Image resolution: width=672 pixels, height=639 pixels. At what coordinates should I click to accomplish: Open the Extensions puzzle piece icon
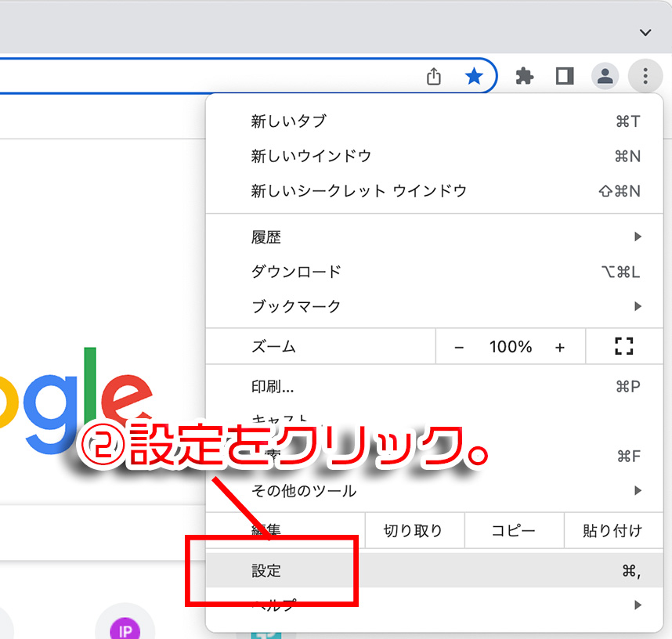point(524,76)
